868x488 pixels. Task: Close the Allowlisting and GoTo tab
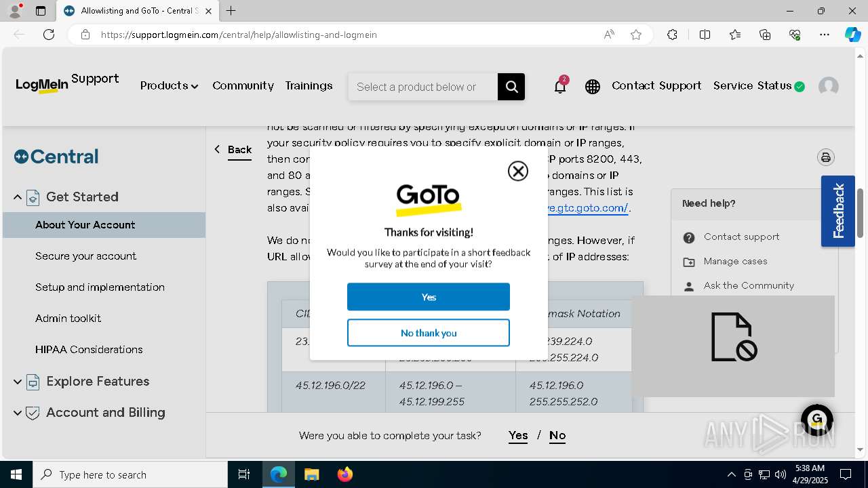(x=208, y=11)
